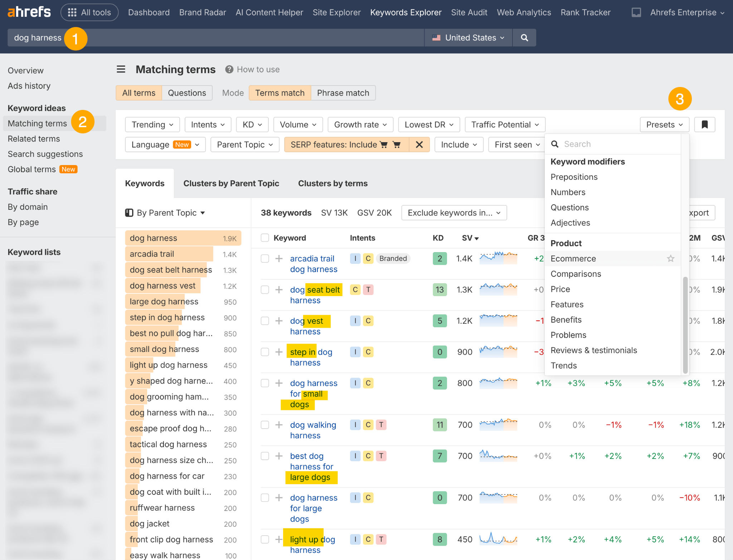Image resolution: width=733 pixels, height=560 pixels.
Task: Switch to the Clusters by terms tab
Action: [332, 183]
